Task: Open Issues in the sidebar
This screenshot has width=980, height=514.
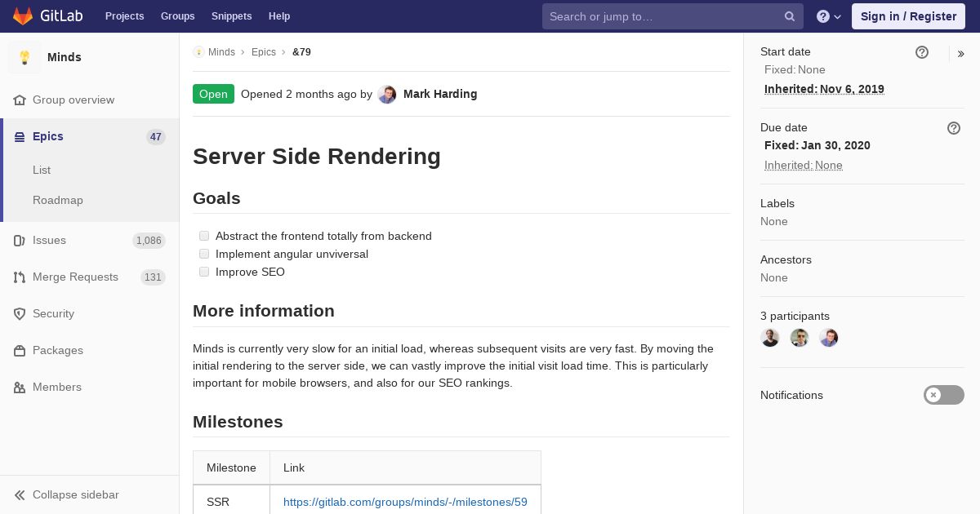Action: coord(49,240)
